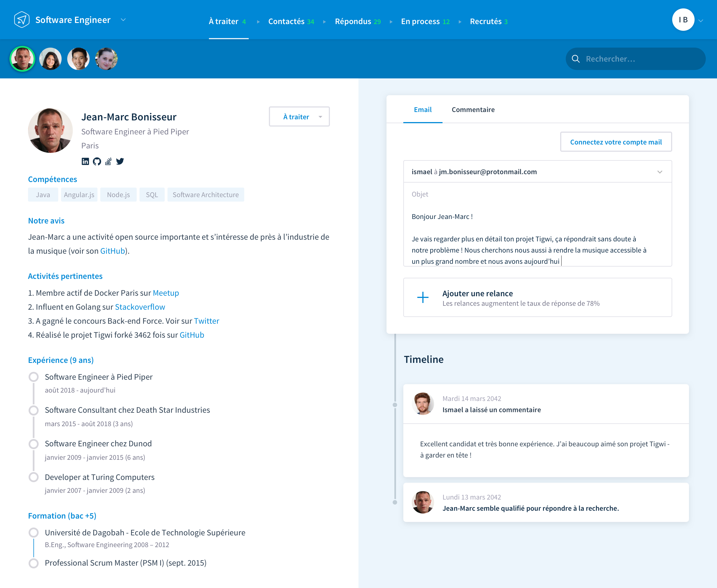The height and width of the screenshot is (588, 717).
Task: Select the Pied Piper experience circle marker
Action: [34, 377]
